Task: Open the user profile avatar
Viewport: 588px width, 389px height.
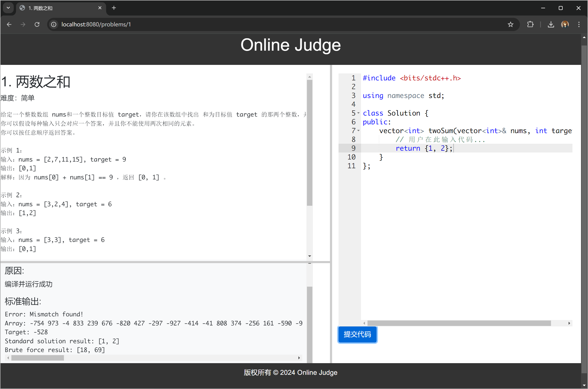Action: pyautogui.click(x=565, y=24)
